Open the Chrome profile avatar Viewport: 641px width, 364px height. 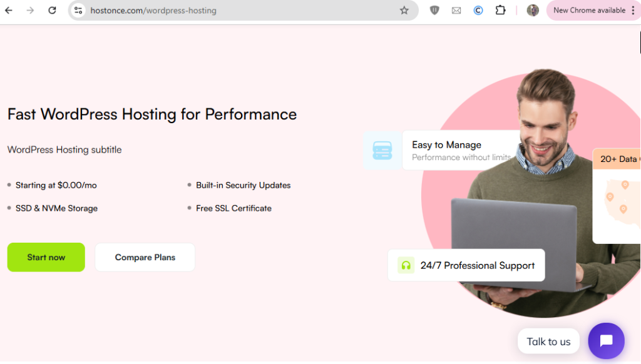(533, 11)
